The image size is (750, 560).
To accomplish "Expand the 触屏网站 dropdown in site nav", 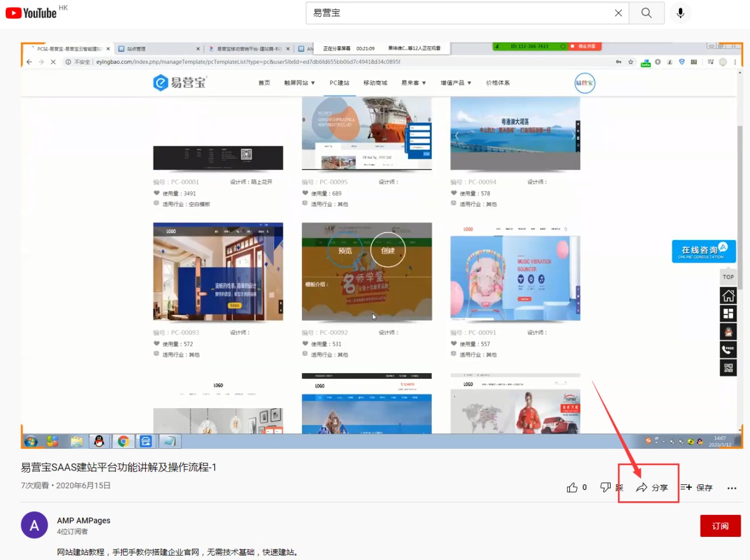I will coord(299,82).
